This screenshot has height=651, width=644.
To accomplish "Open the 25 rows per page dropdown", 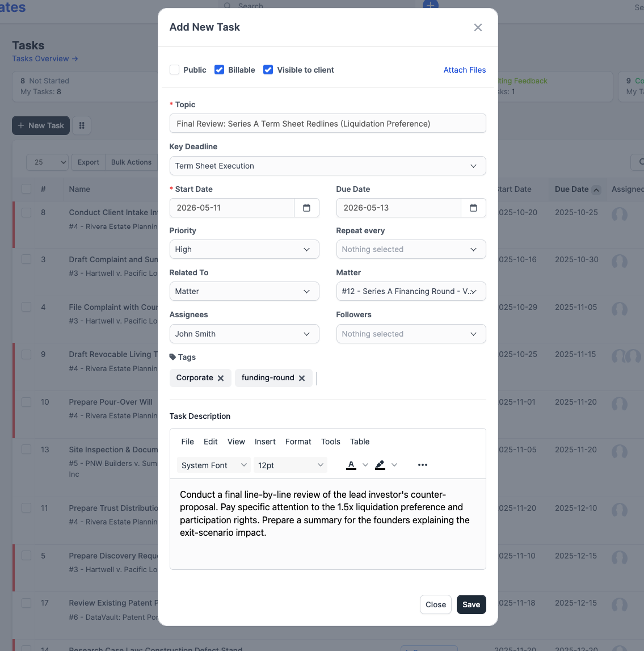I will click(x=47, y=162).
